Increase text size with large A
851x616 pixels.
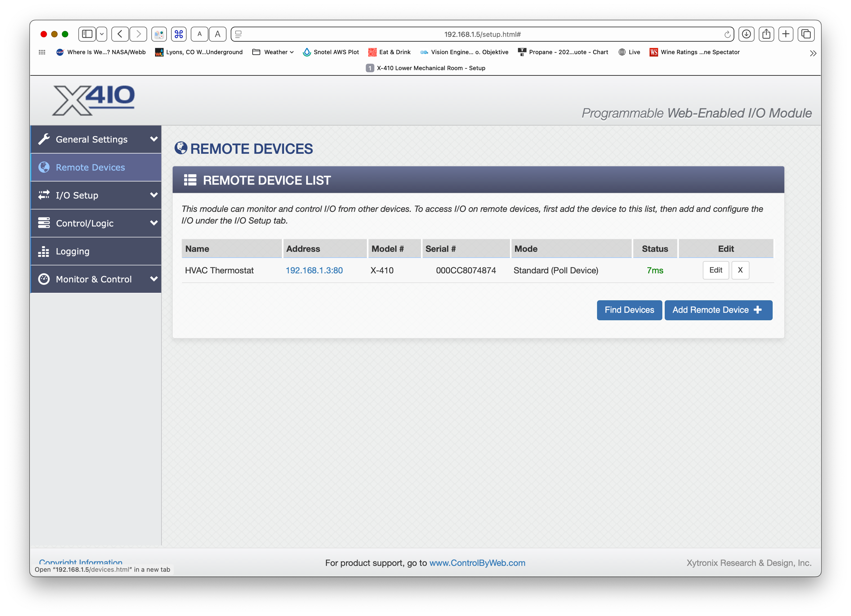[217, 34]
